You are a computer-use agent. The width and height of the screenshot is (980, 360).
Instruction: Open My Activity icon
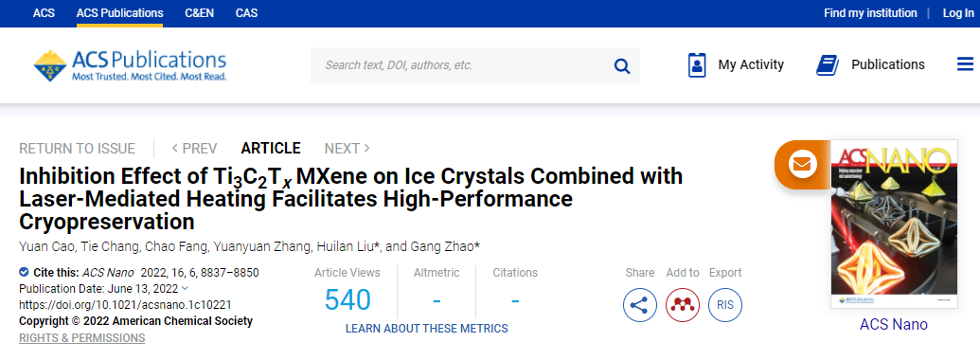[697, 65]
